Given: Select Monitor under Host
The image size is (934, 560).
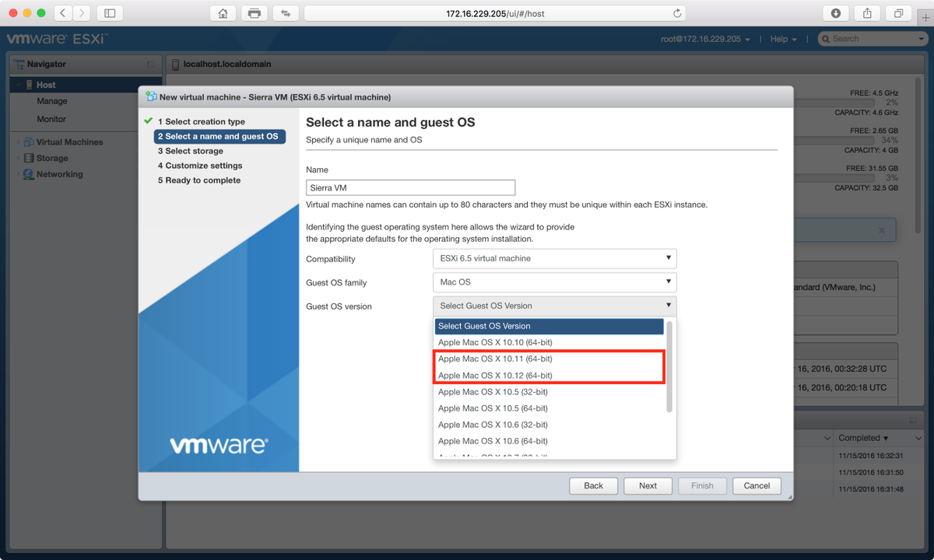Looking at the screenshot, I should pyautogui.click(x=51, y=119).
